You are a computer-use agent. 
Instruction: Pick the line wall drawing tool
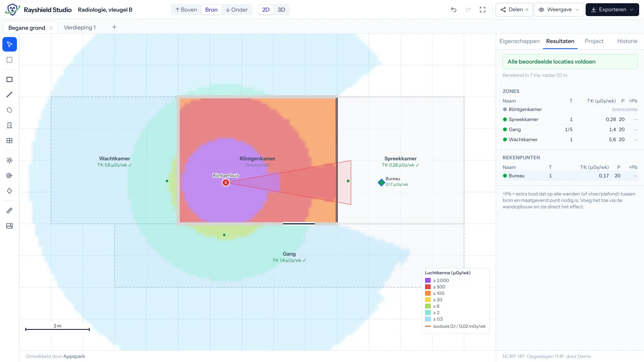10,95
